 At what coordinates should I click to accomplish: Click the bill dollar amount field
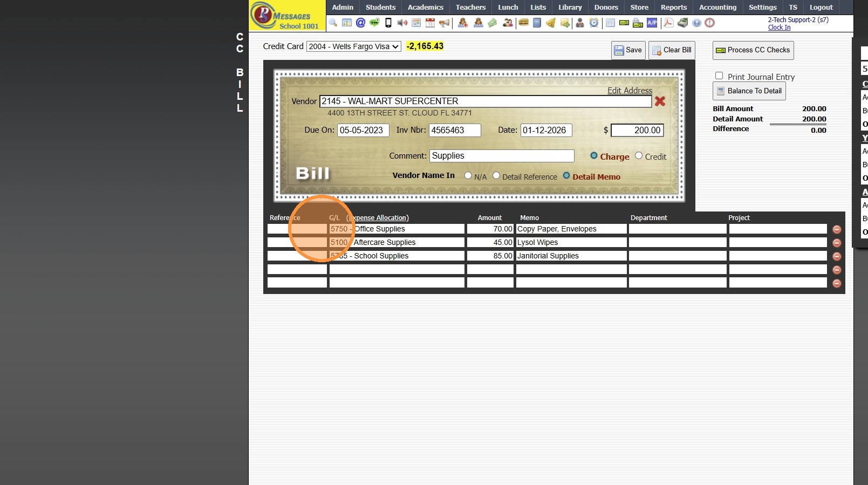[x=637, y=130]
